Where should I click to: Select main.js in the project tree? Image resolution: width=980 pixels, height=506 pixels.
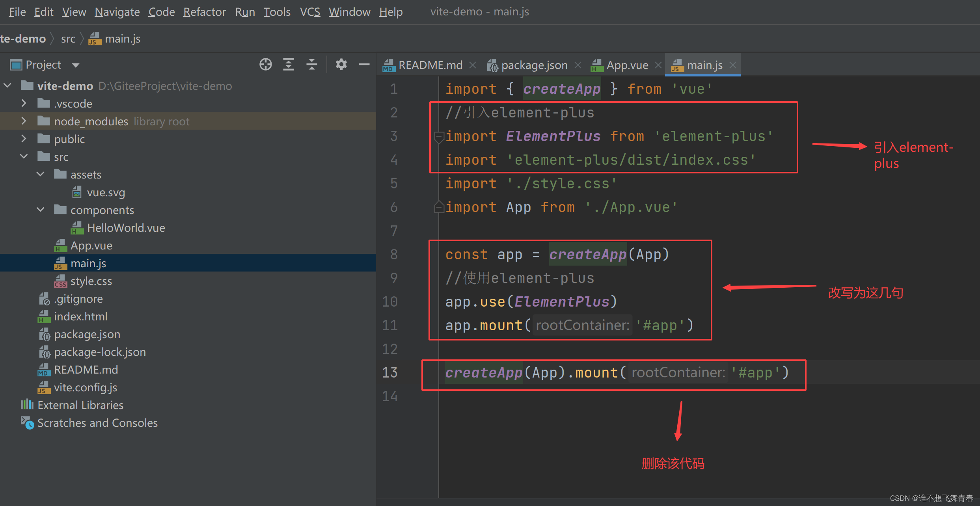pyautogui.click(x=88, y=263)
